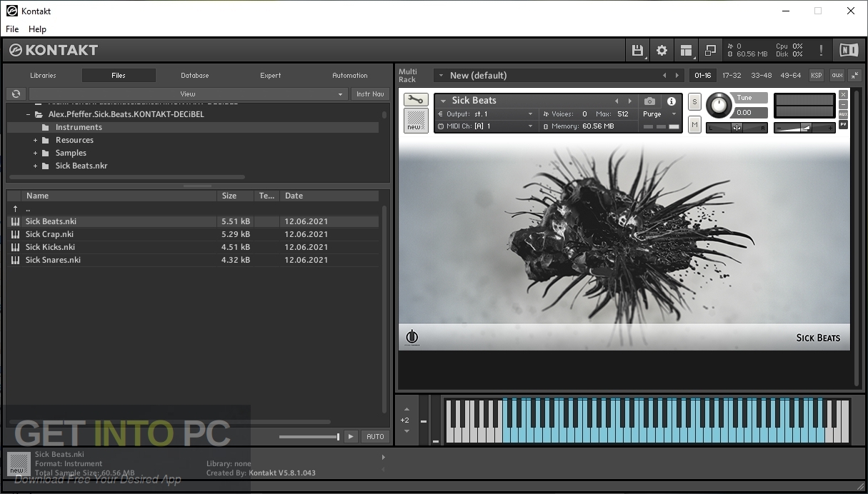Switch to the Libraries tab
This screenshot has height=494, width=868.
coord(43,75)
